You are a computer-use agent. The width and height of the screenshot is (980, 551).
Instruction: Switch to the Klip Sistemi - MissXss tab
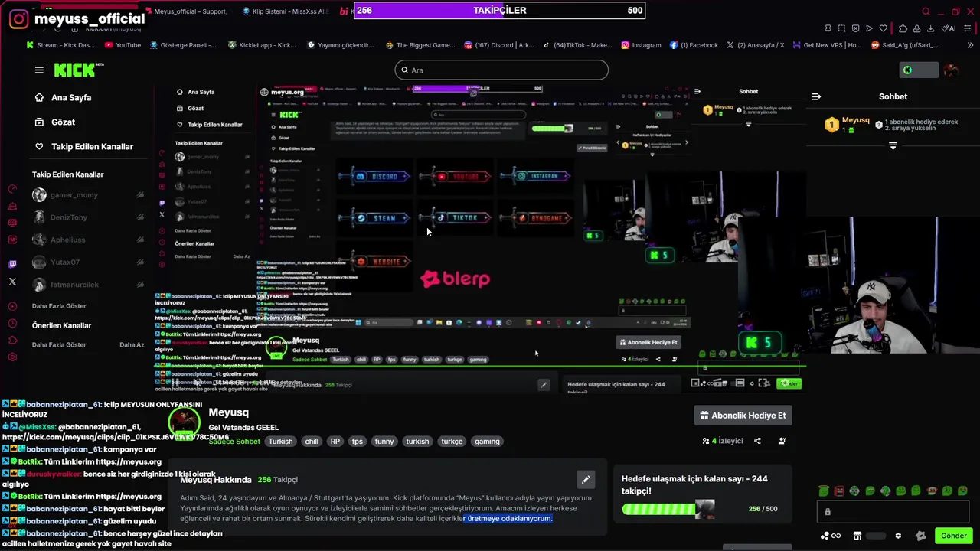pos(285,11)
